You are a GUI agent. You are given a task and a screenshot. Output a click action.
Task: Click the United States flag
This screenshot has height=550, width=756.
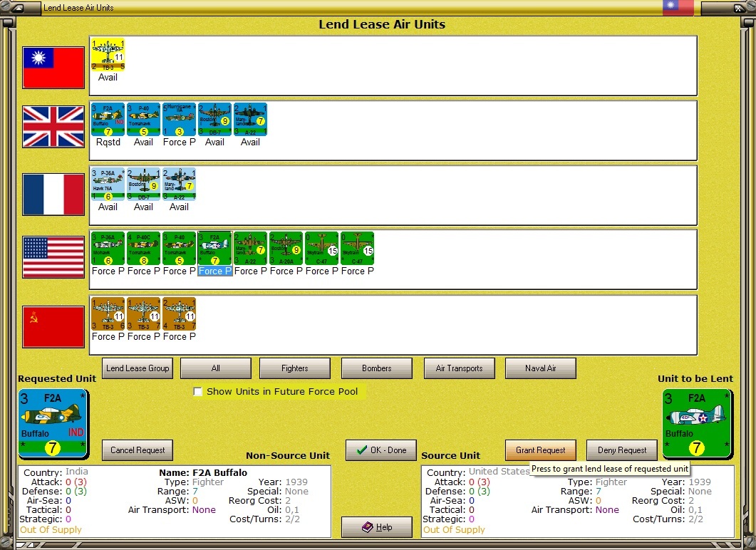53,257
